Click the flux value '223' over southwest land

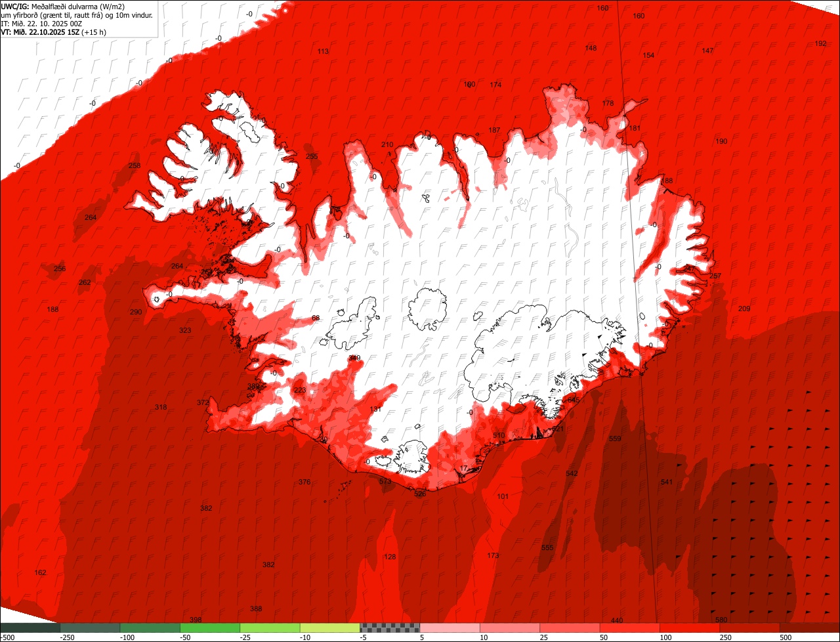pos(300,390)
